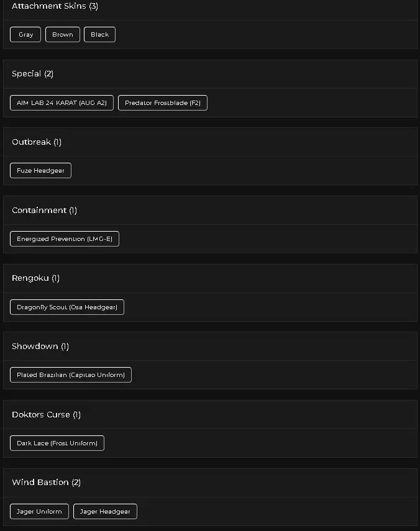Toggle the Special section header
Viewport: 420px width, 531px height.
[x=32, y=74]
